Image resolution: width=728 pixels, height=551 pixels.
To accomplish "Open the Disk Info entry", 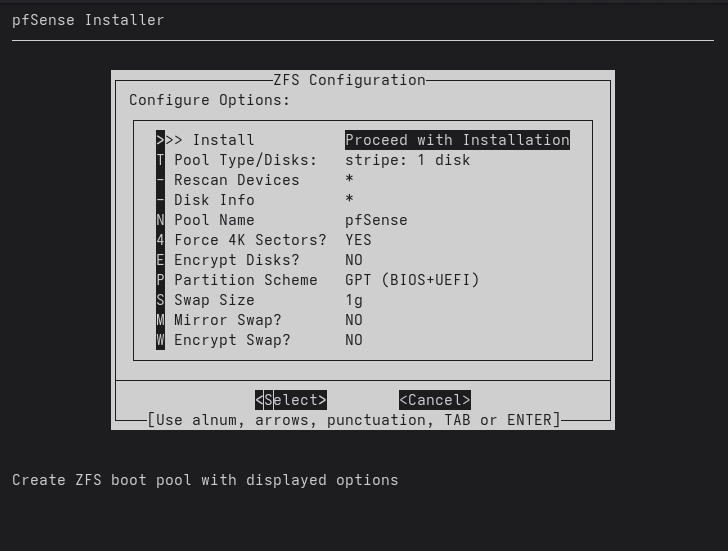I will (x=255, y=200).
